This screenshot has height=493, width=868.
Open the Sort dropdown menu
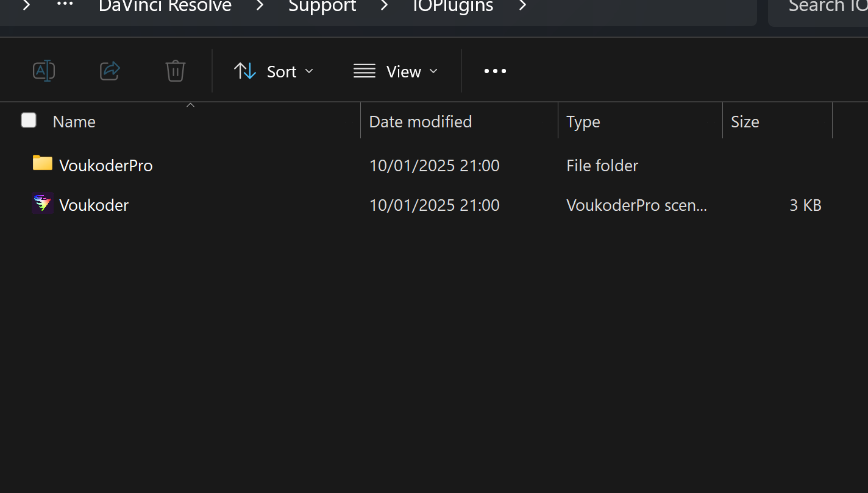[274, 71]
